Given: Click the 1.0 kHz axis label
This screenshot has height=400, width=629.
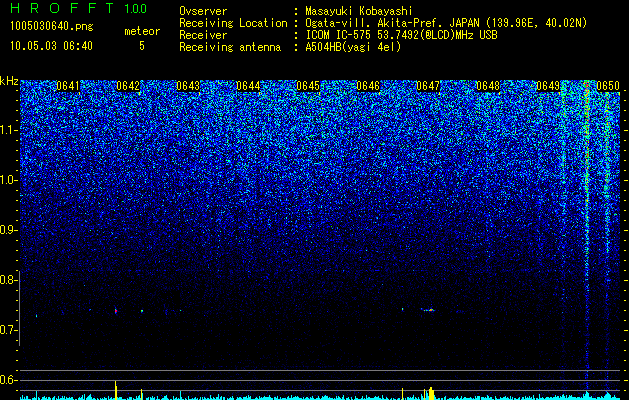Looking at the screenshot, I should tap(8, 180).
